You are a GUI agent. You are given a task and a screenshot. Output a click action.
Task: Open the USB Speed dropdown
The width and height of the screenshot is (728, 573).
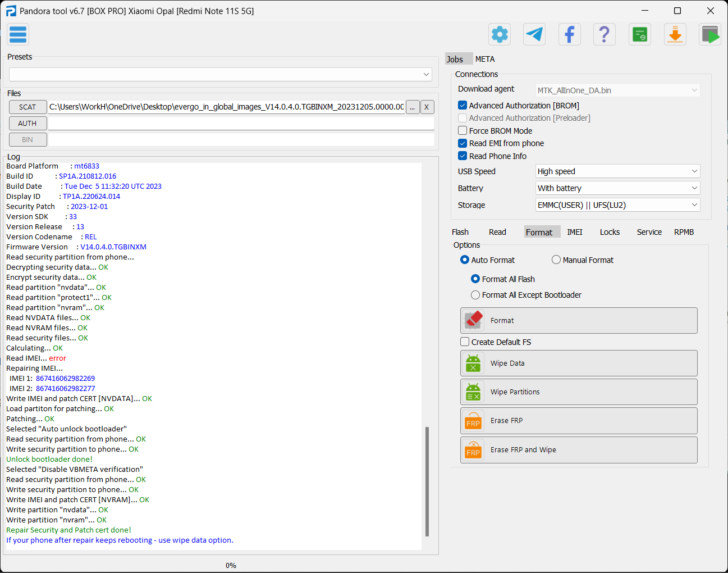click(618, 171)
